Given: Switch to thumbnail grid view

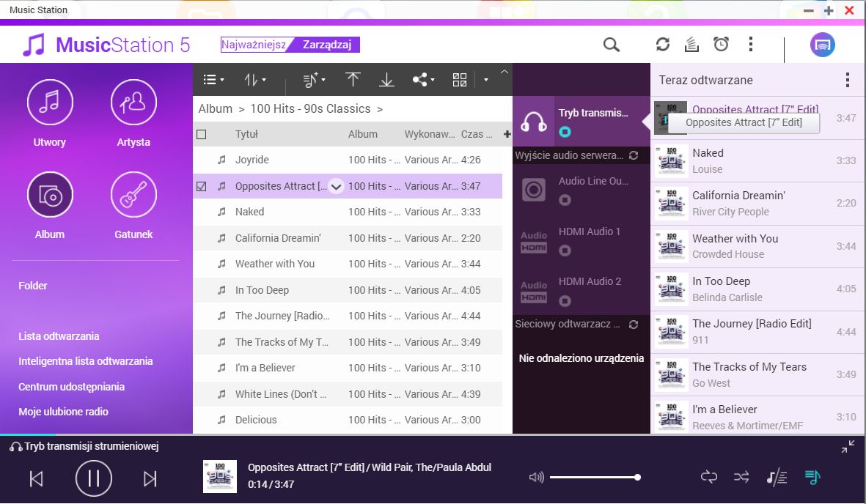Looking at the screenshot, I should pos(460,80).
